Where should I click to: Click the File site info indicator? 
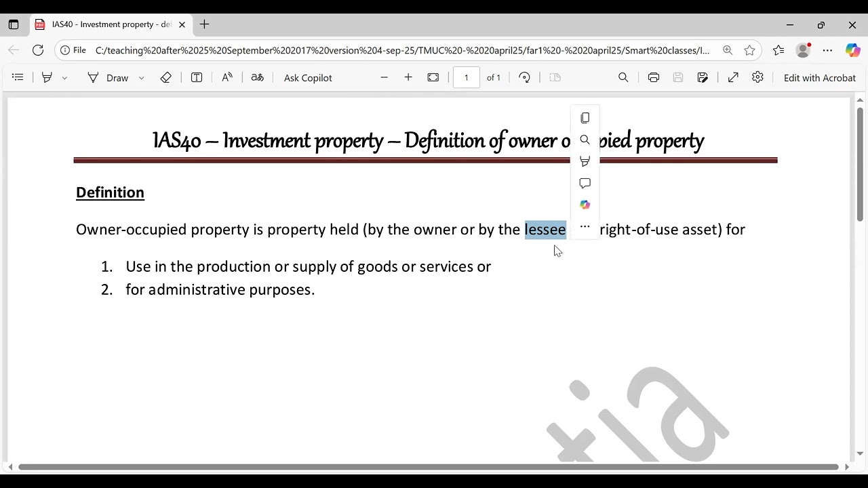73,50
